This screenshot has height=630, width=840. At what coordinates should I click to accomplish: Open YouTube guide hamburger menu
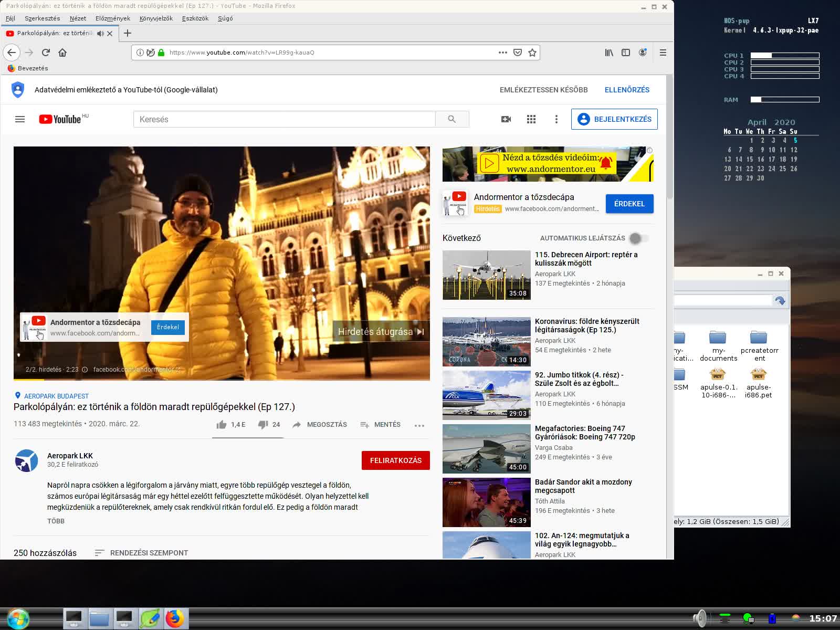(20, 119)
